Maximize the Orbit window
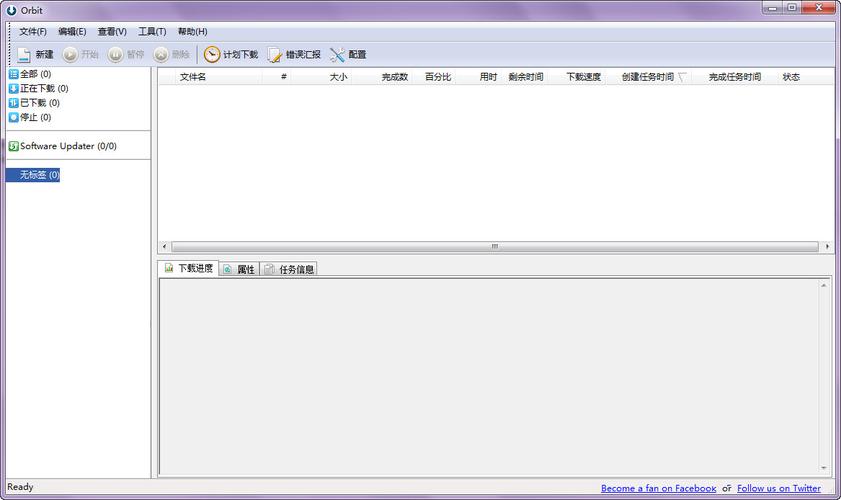The width and height of the screenshot is (841, 500). click(792, 8)
